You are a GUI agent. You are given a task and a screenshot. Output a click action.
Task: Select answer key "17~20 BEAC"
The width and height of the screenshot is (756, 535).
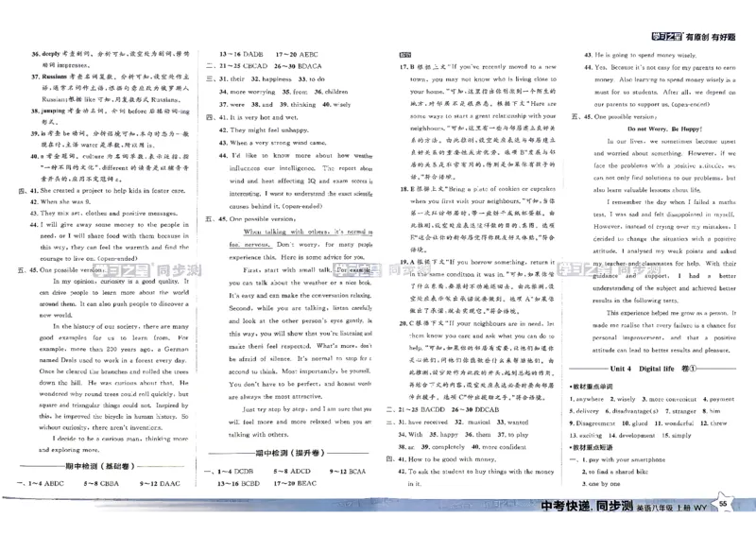click(x=295, y=483)
